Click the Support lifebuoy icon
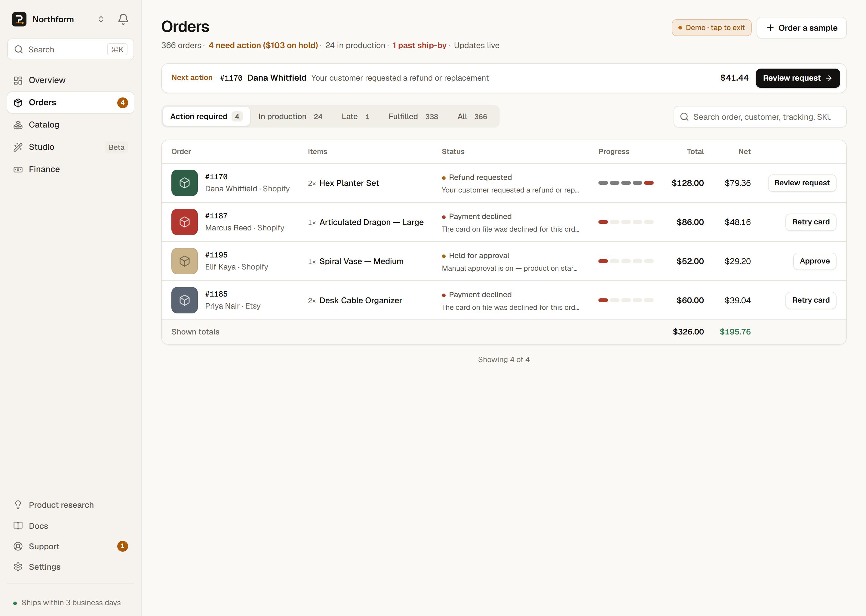The width and height of the screenshot is (866, 616). 18,546
